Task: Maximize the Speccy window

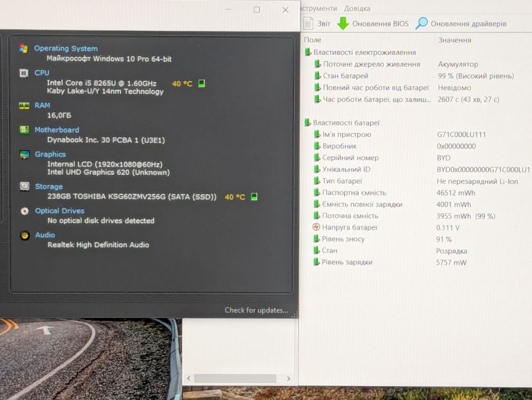Action: point(257,10)
